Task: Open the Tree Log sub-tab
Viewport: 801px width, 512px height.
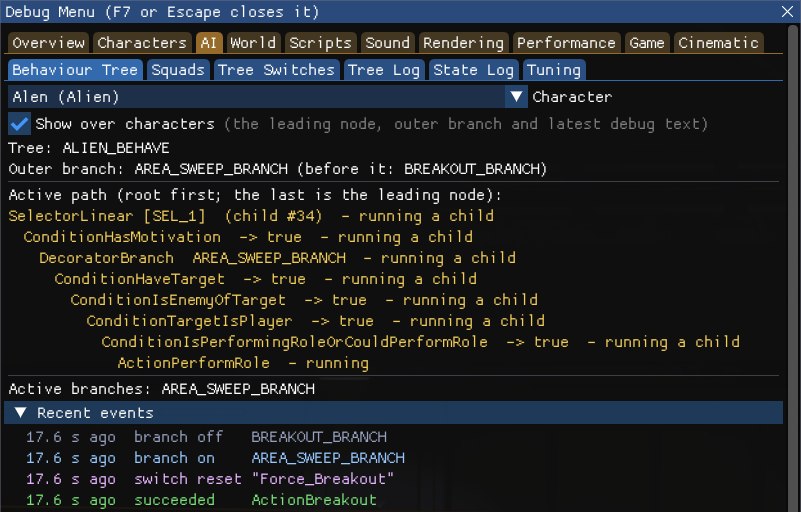Action: [x=384, y=70]
